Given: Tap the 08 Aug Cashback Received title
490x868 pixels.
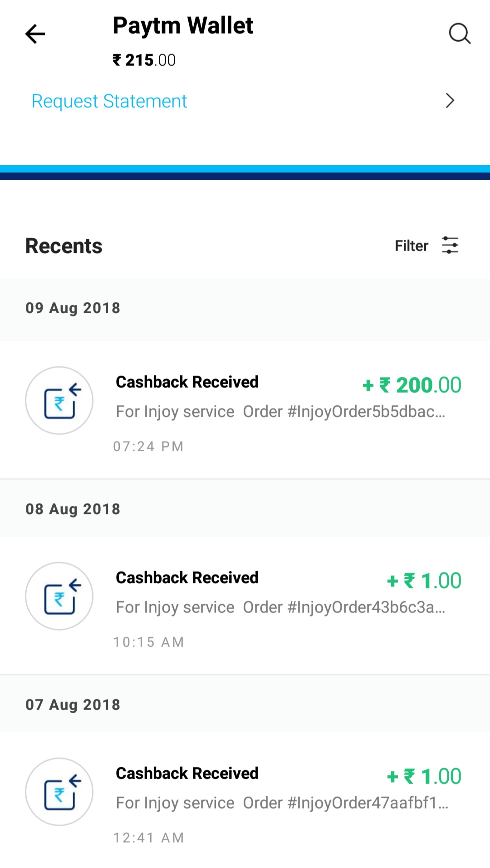Looking at the screenshot, I should tap(187, 578).
